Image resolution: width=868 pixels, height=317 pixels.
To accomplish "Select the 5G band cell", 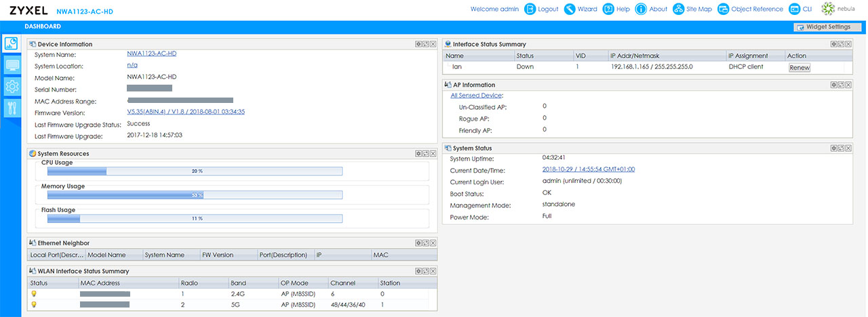I will (x=235, y=305).
